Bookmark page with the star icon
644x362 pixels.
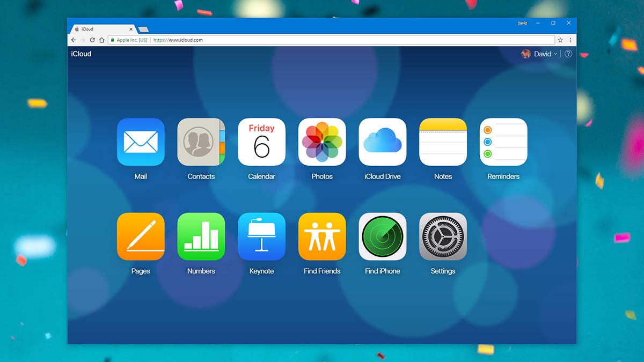(x=560, y=40)
